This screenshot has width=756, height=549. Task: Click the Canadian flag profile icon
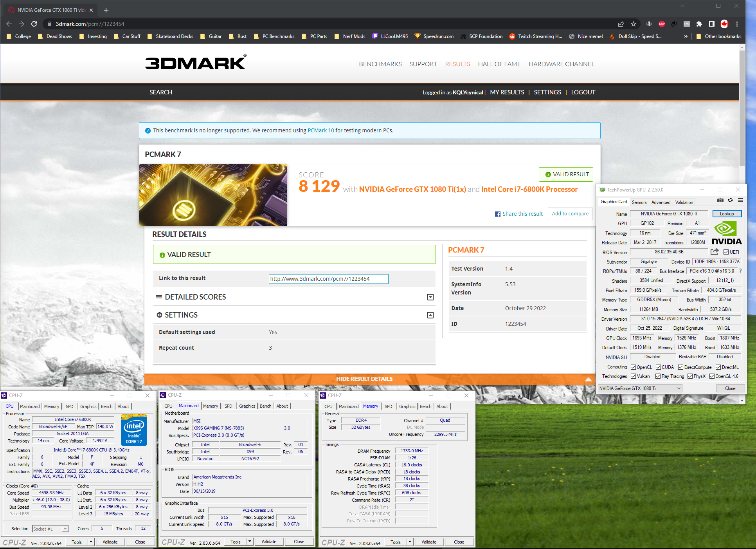coord(724,24)
